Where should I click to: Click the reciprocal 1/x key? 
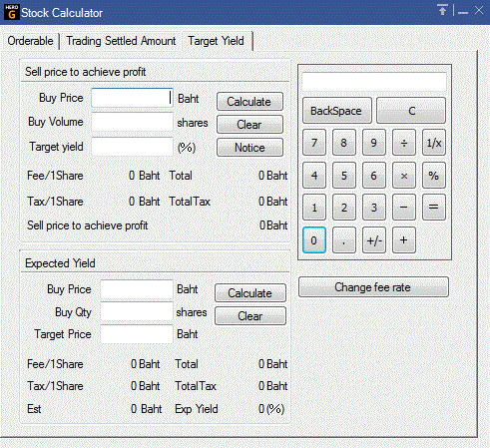pos(434,143)
